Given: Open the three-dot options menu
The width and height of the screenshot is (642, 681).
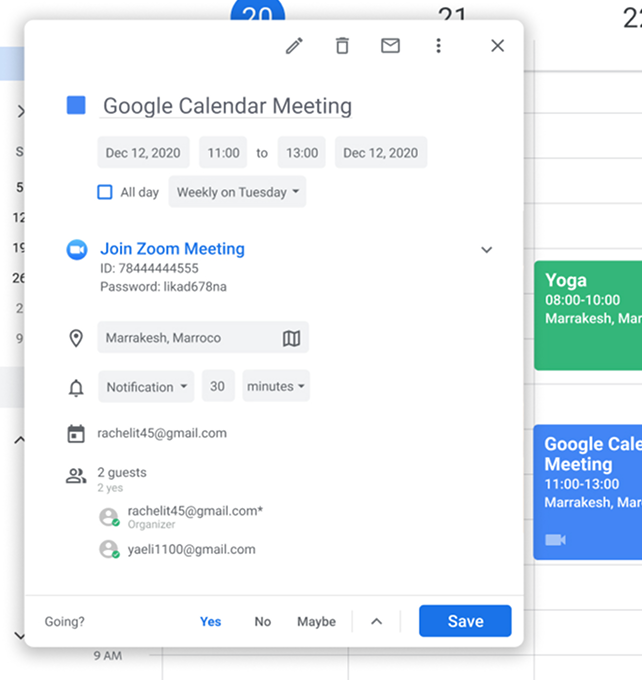Looking at the screenshot, I should point(438,46).
